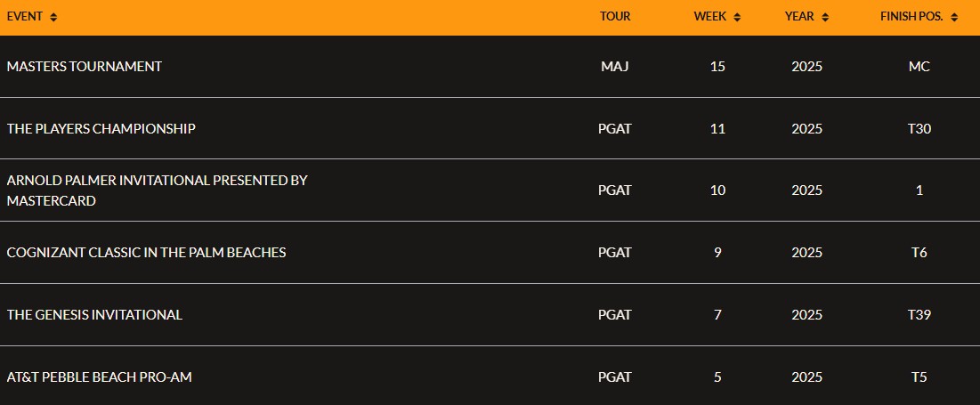The image size is (980, 405).
Task: Click the YEAR header label
Action: click(800, 17)
